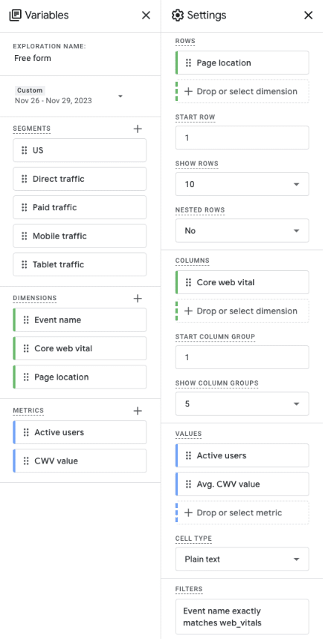
Task: Click drag handle of Mobile traffic segment
Action: [x=25, y=236]
